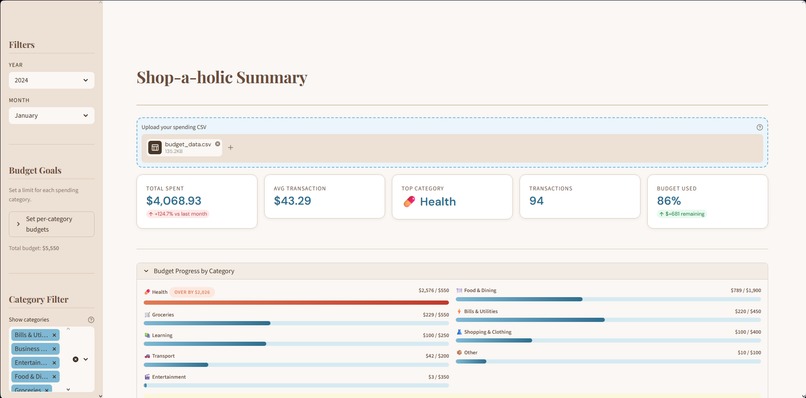
Task: Click the Groceries amount '$229 / $550'
Action: click(x=436, y=314)
